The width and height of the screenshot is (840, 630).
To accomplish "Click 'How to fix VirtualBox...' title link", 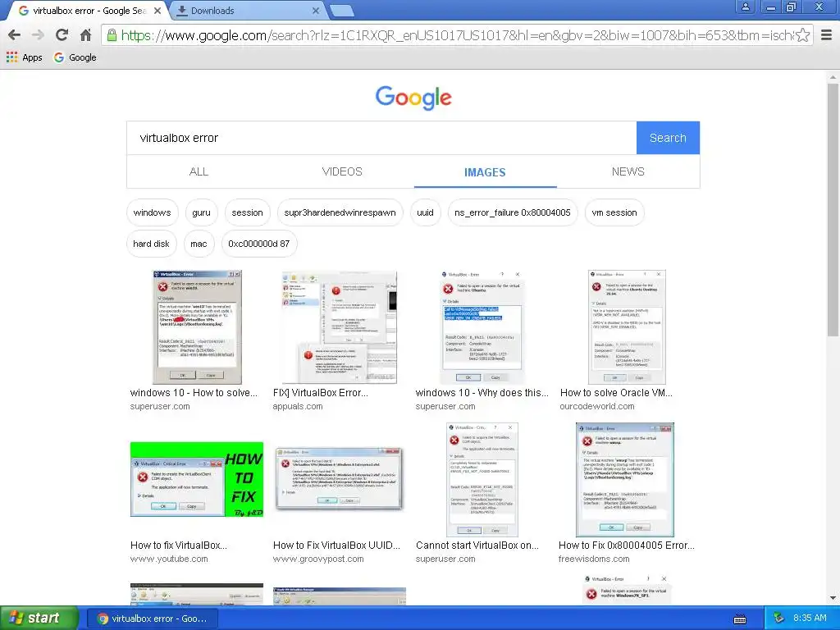I will pos(179,546).
